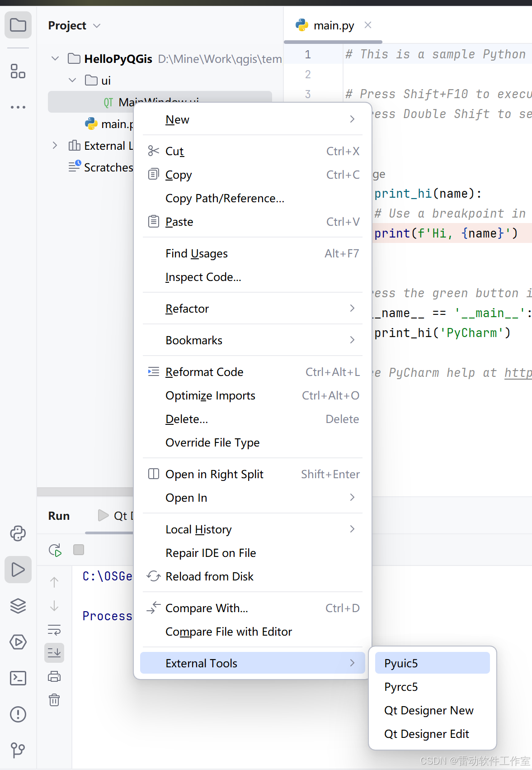Viewport: 532px width, 770px height.
Task: Choose Cut from the context menu
Action: point(253,151)
